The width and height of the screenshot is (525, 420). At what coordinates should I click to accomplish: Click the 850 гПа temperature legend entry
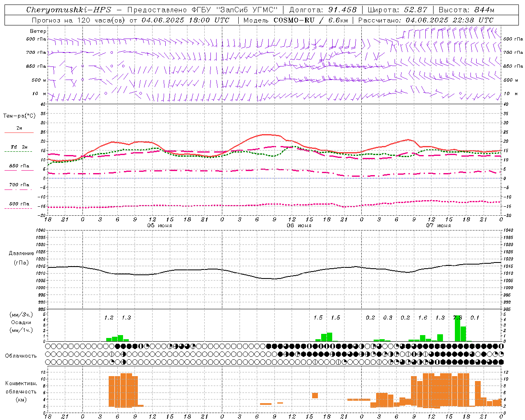pyautogui.click(x=19, y=166)
